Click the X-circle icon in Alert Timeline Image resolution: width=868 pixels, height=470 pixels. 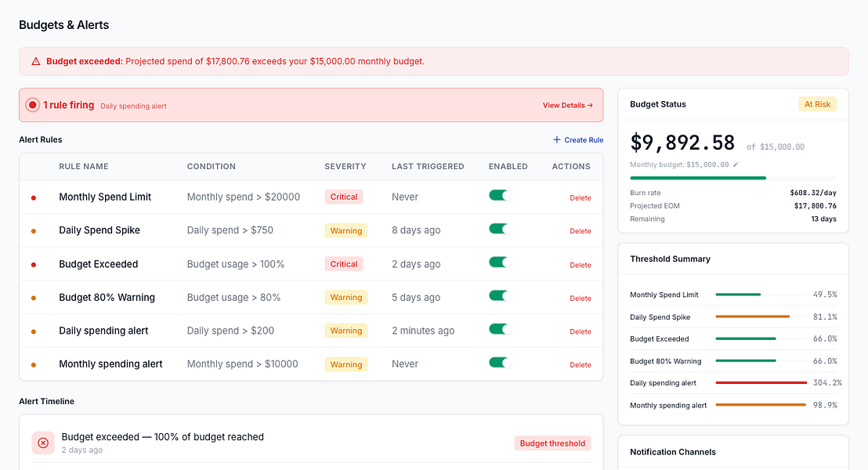click(43, 443)
